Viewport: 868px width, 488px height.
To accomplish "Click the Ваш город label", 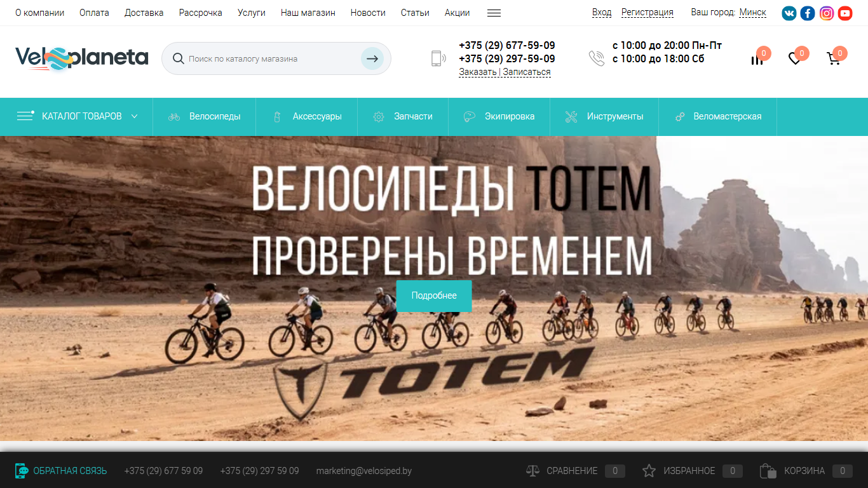I will (x=713, y=13).
